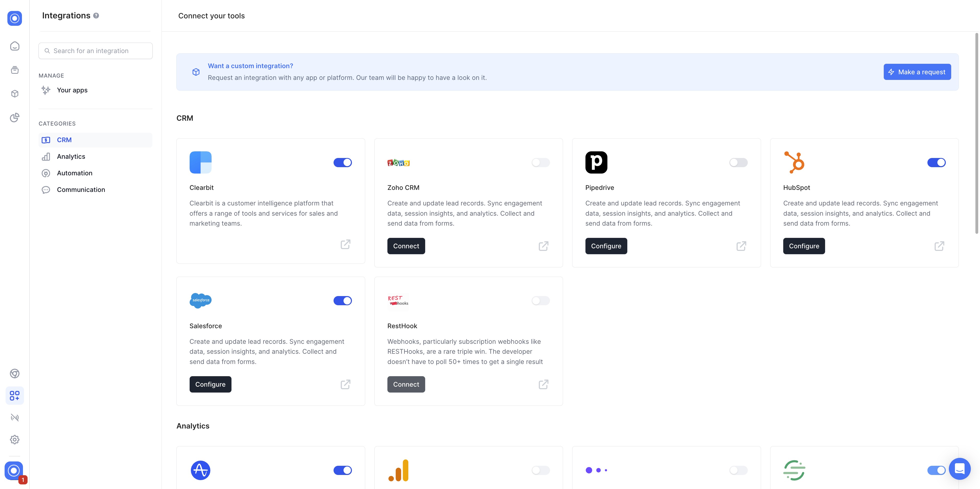Click the Make a request button
980x489 pixels.
pyautogui.click(x=917, y=71)
